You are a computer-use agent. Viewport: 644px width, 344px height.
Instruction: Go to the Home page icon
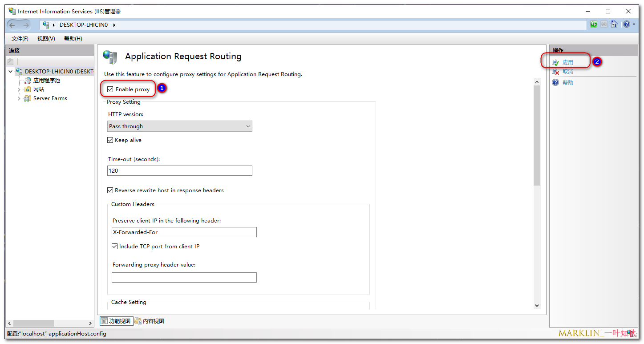pos(614,24)
